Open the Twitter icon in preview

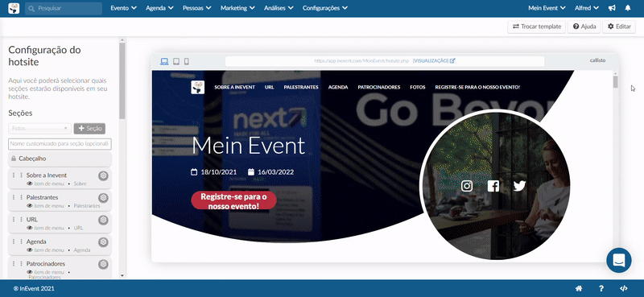519,186
